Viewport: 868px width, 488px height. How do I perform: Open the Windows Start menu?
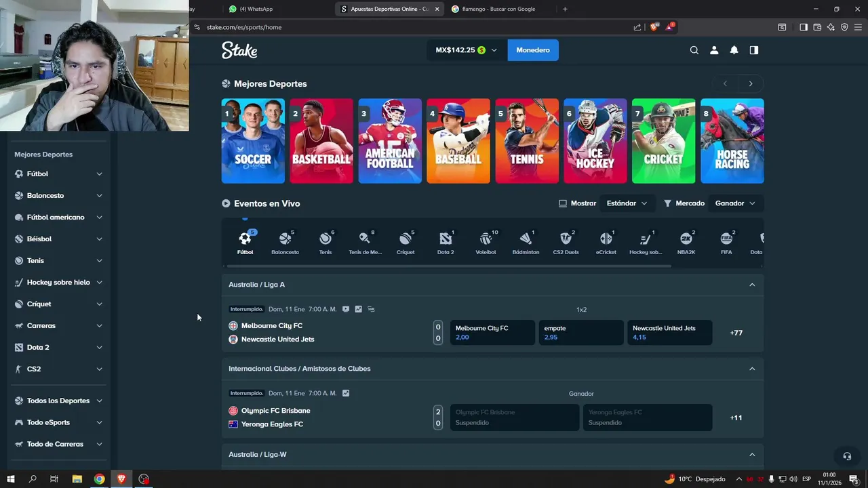pos(10,479)
